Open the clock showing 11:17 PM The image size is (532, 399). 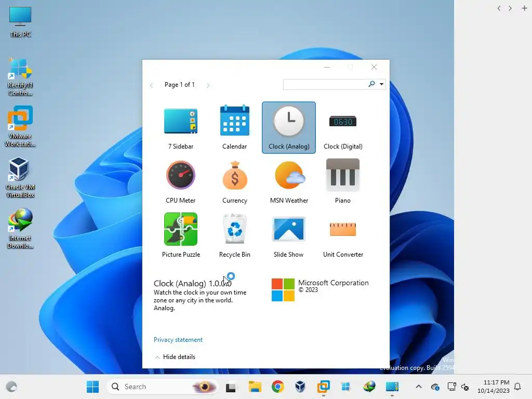494,387
